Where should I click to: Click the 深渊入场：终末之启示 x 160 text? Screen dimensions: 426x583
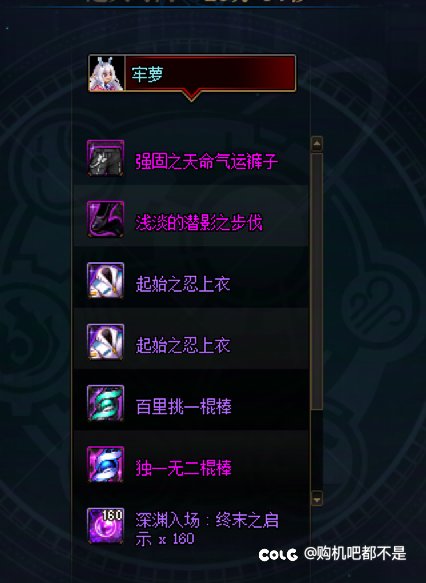tap(207, 529)
